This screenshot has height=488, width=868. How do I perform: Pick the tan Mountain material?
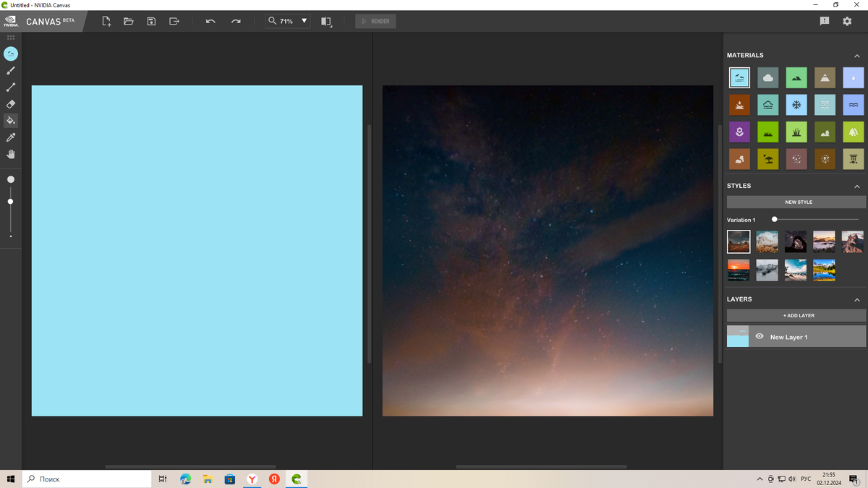point(825,77)
